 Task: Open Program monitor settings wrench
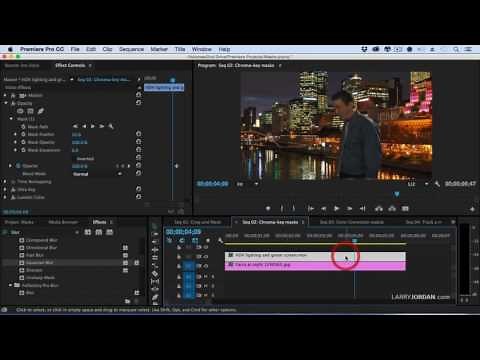point(437,184)
